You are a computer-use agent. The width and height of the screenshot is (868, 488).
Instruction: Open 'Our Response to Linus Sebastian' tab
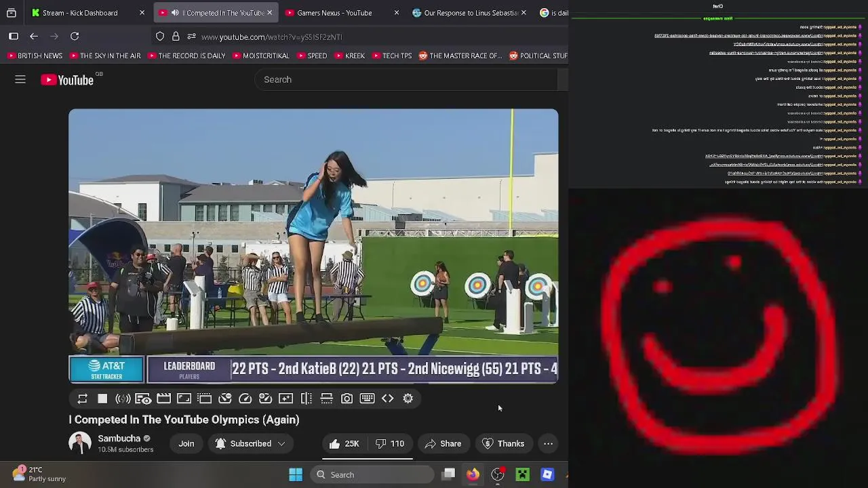coord(471,13)
